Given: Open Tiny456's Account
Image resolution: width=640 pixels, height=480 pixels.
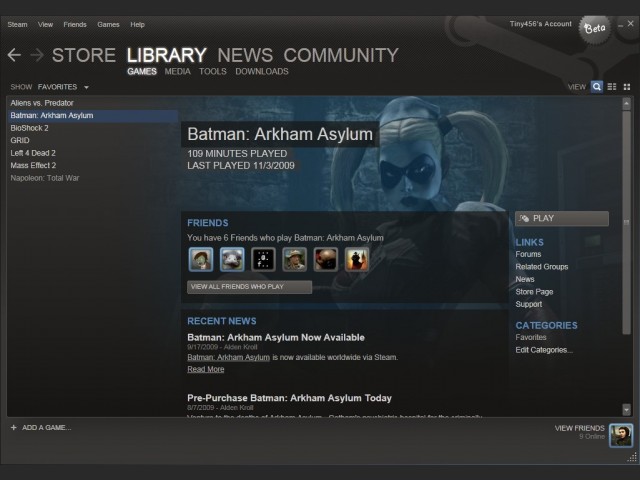Looking at the screenshot, I should [540, 24].
